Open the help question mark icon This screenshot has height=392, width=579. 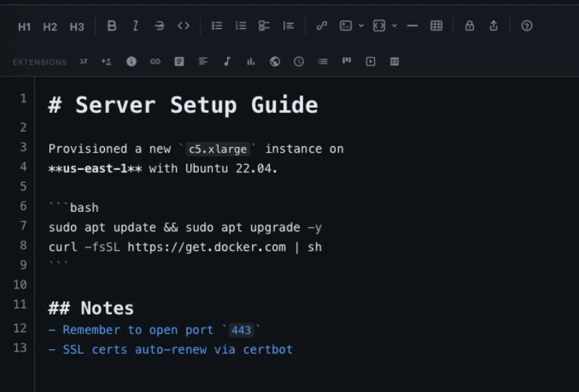pyautogui.click(x=527, y=26)
